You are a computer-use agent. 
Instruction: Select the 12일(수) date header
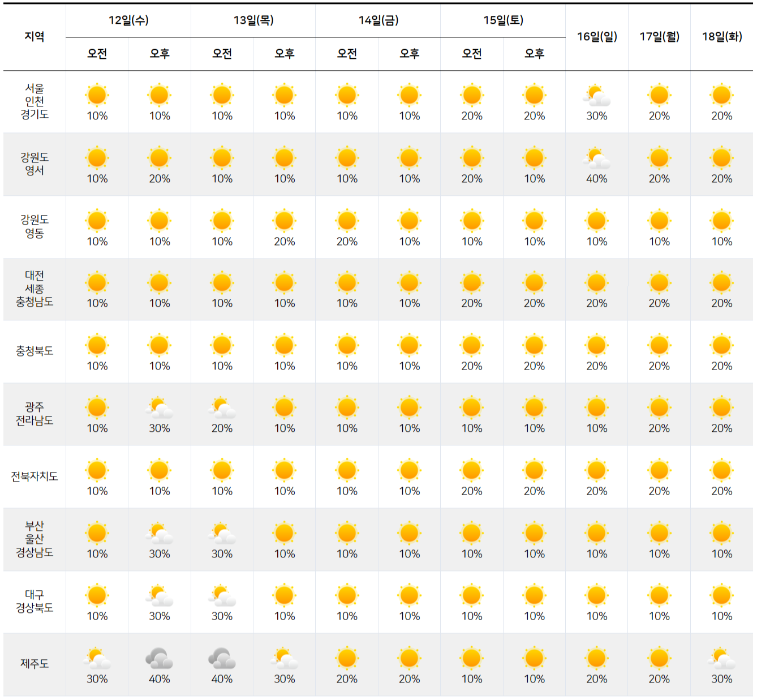128,20
